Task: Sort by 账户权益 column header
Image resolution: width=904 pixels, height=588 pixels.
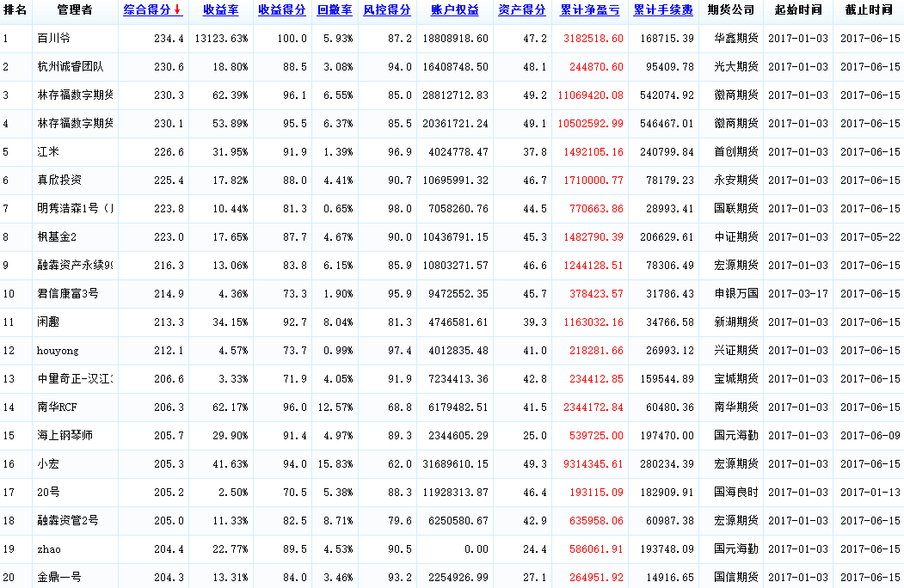Action: (455, 9)
